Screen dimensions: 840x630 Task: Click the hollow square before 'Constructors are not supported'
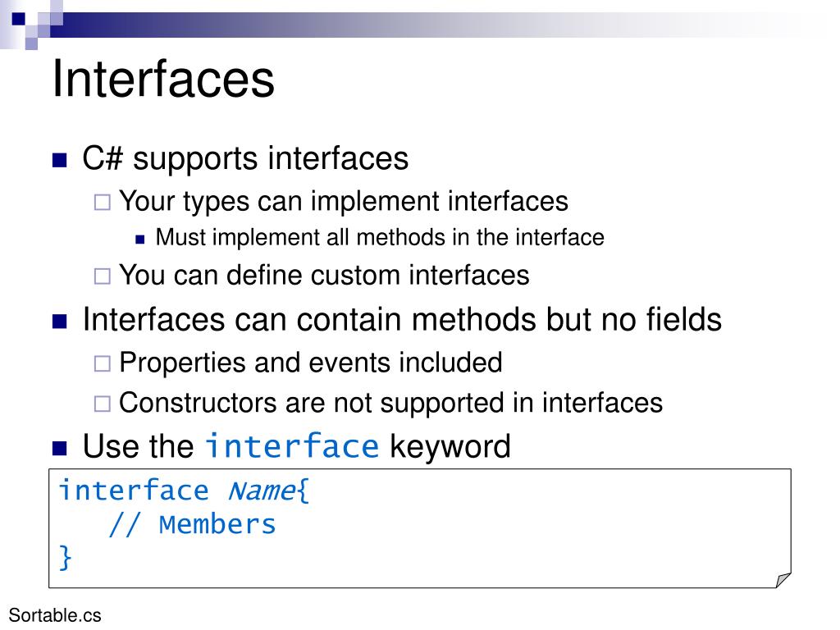(103, 404)
